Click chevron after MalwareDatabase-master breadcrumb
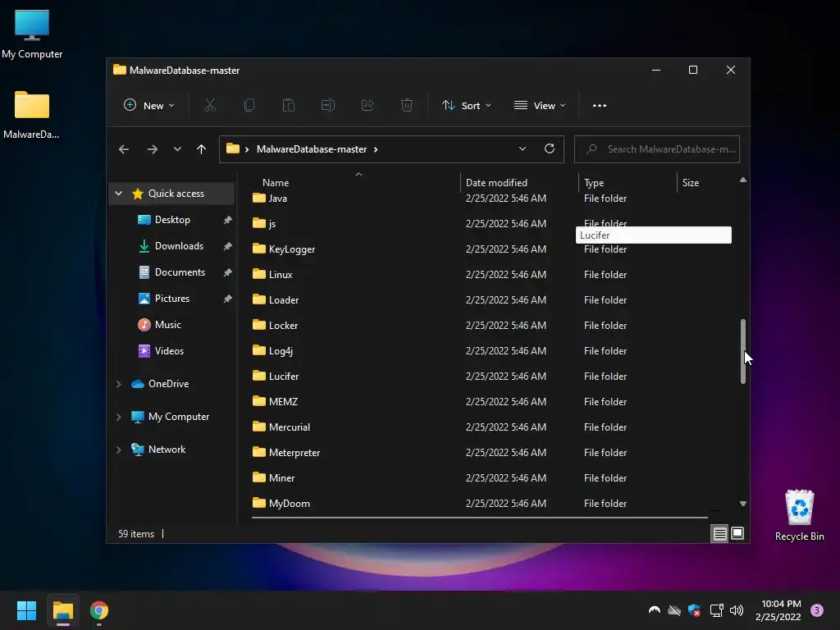 coord(376,149)
